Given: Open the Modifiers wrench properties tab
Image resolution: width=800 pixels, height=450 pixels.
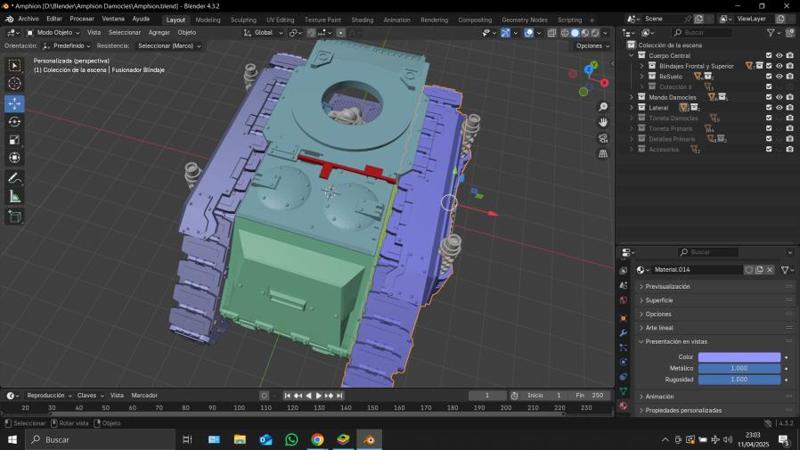Looking at the screenshot, I should [624, 331].
